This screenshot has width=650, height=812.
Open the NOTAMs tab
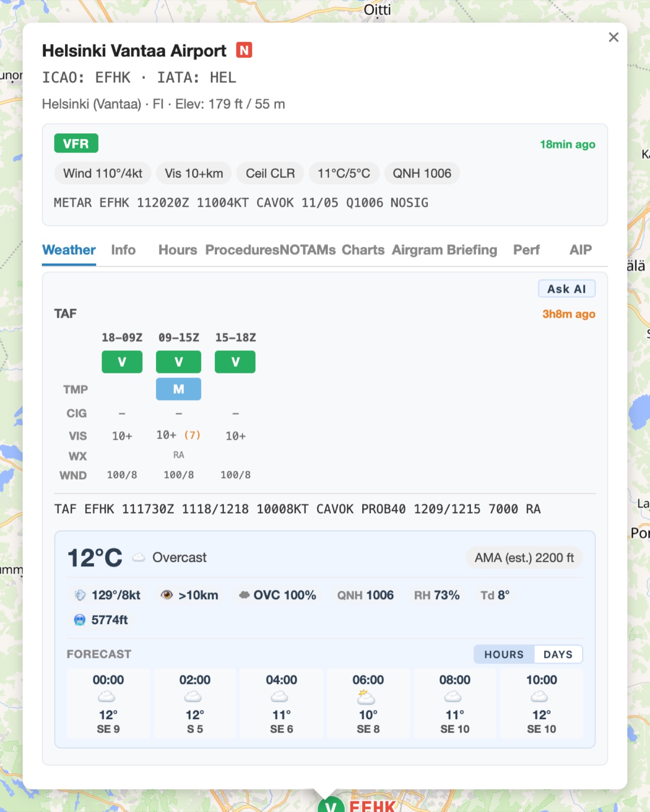tap(308, 250)
